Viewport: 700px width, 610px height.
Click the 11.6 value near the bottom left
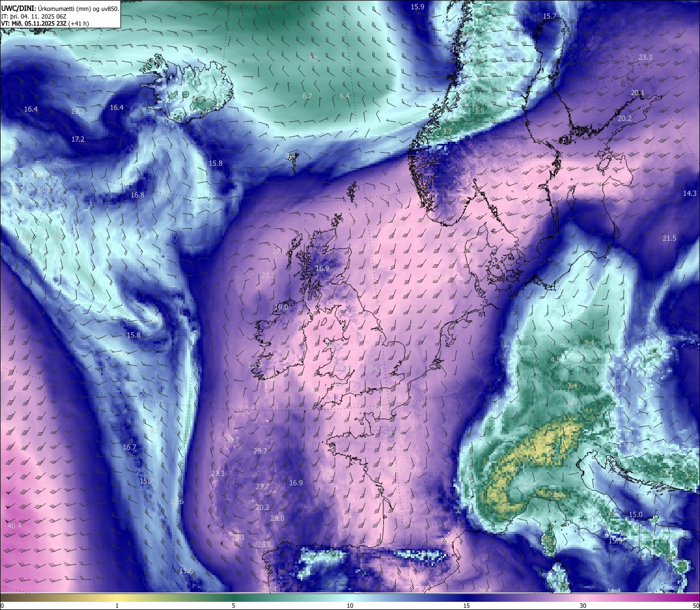(x=186, y=571)
